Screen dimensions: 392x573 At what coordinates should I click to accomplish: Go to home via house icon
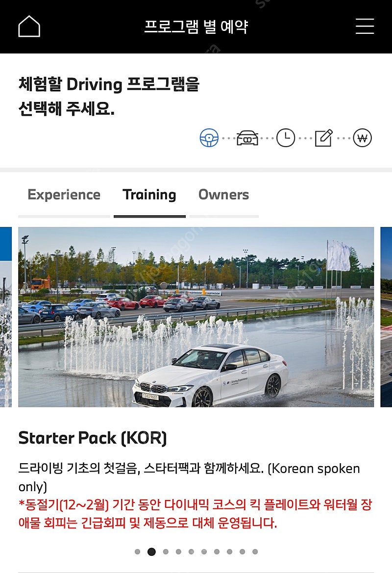click(29, 26)
